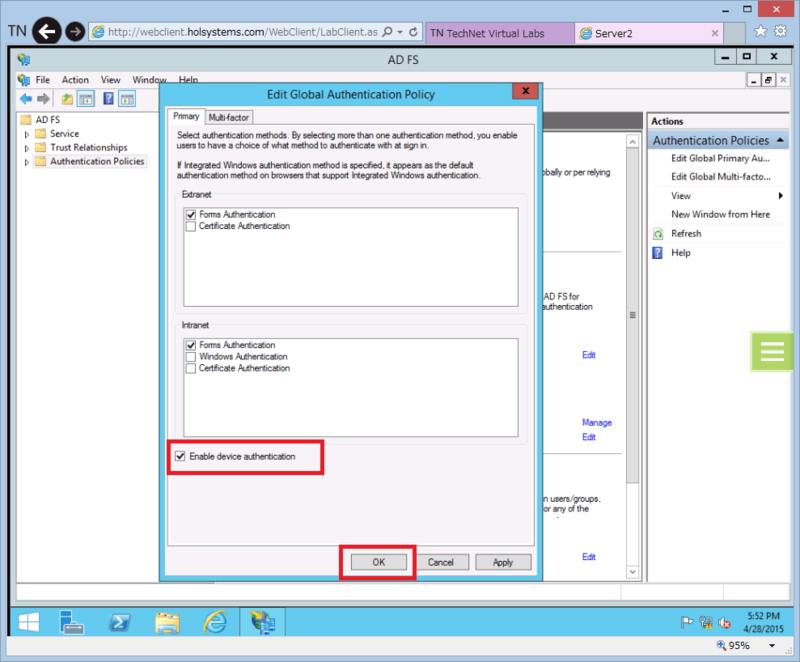This screenshot has width=800, height=662.
Task: Click the search magnifier in address bar
Action: [x=387, y=32]
